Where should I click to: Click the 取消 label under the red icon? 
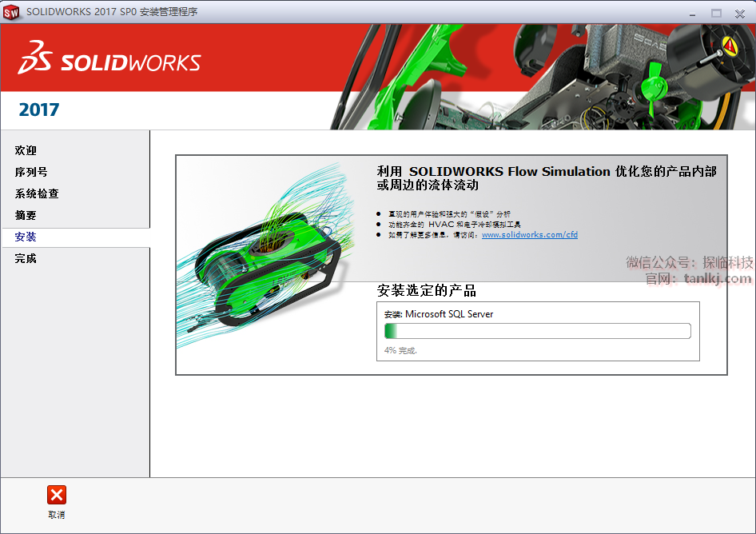tap(57, 515)
